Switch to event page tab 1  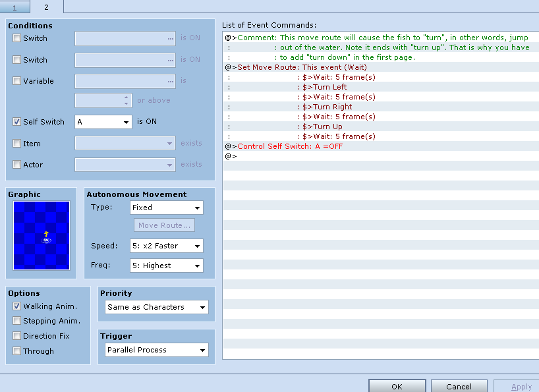coord(14,7)
